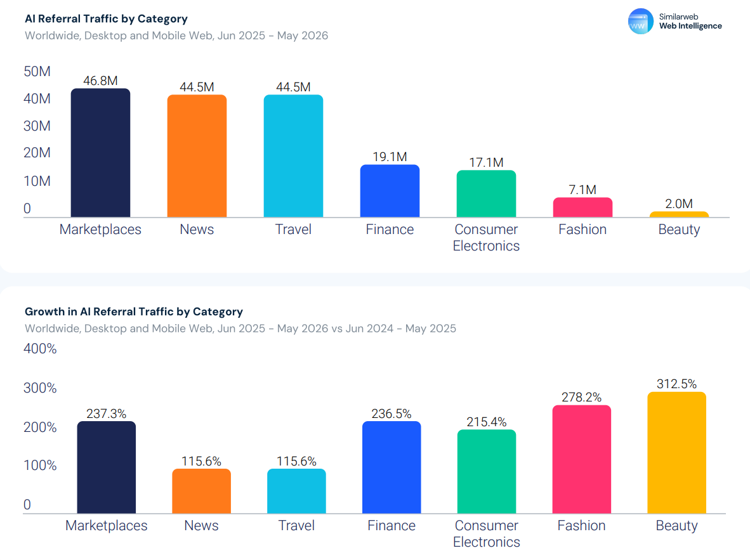The height and width of the screenshot is (560, 750).
Task: Click the "Fashion" axis label in the traffic chart
Action: click(582, 230)
